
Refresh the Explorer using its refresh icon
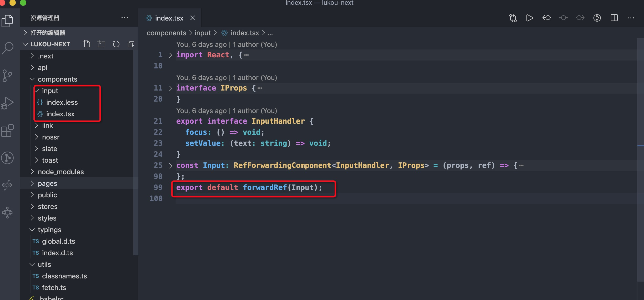[116, 44]
